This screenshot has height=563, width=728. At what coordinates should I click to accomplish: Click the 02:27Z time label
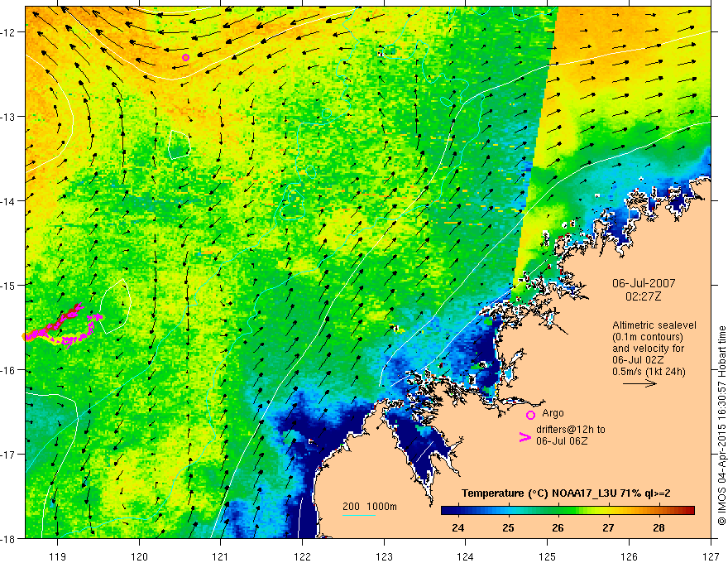(643, 296)
